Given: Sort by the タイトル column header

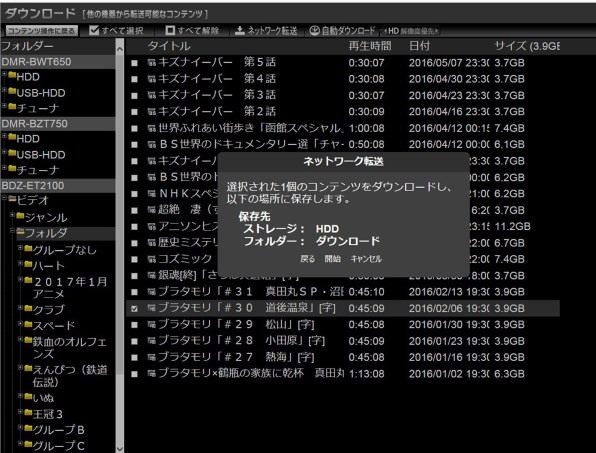Looking at the screenshot, I should (x=169, y=46).
